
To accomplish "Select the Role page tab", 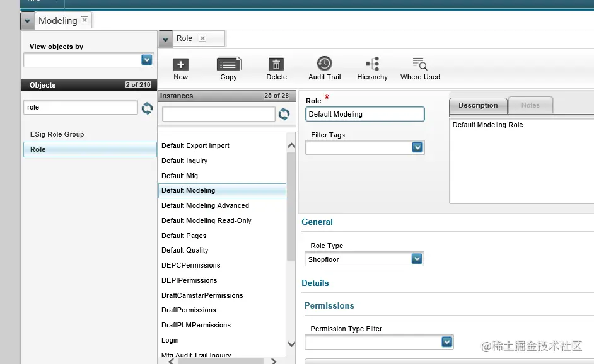I will pyautogui.click(x=184, y=38).
